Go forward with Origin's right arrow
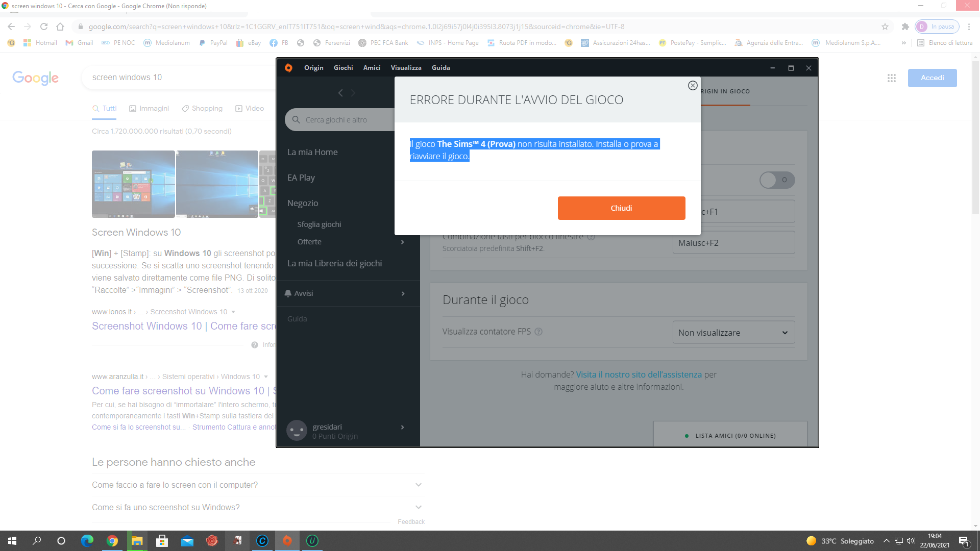 [x=353, y=93]
